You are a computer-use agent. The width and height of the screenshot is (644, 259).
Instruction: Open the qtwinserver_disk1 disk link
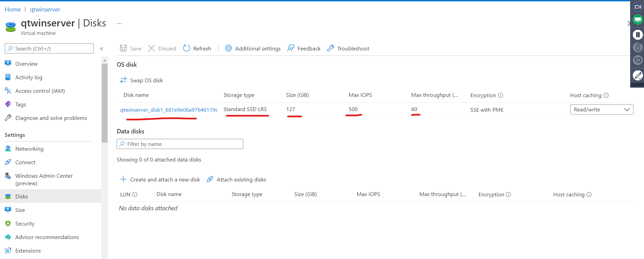point(169,110)
